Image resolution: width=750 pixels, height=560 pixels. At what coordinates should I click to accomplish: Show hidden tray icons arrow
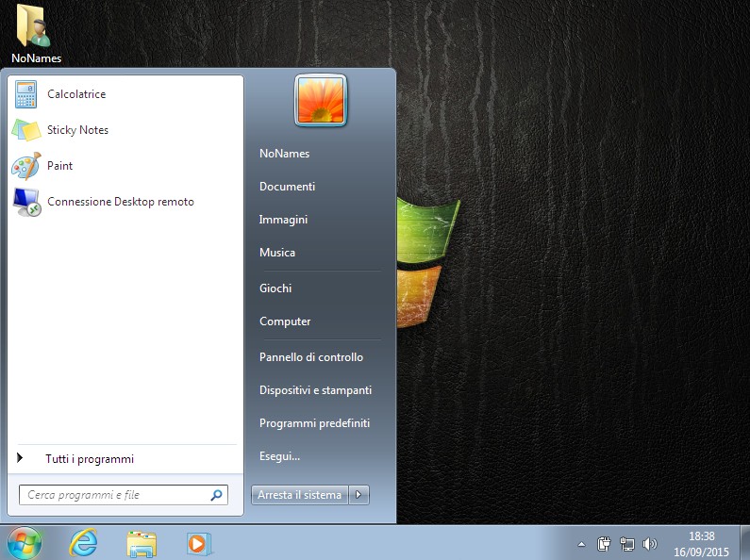click(581, 544)
